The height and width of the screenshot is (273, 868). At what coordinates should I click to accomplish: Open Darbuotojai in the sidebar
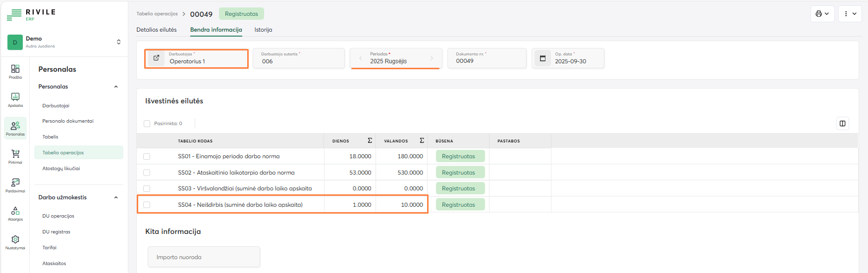point(56,106)
